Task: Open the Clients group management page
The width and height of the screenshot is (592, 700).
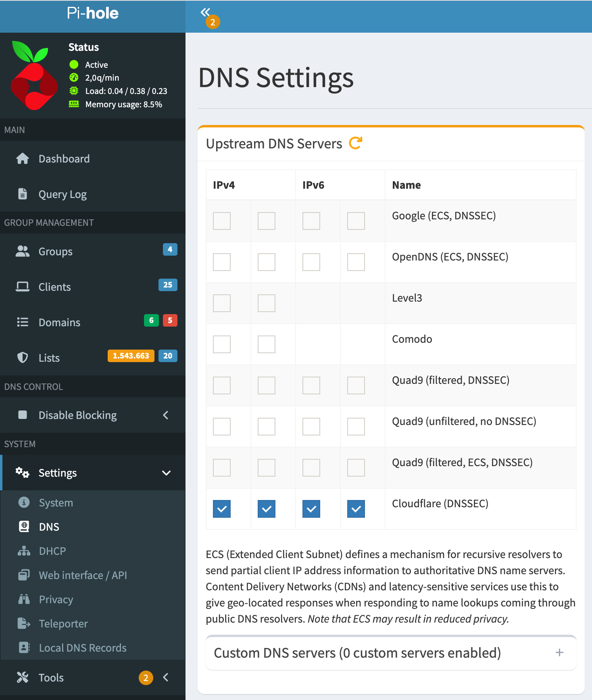Action: tap(54, 287)
